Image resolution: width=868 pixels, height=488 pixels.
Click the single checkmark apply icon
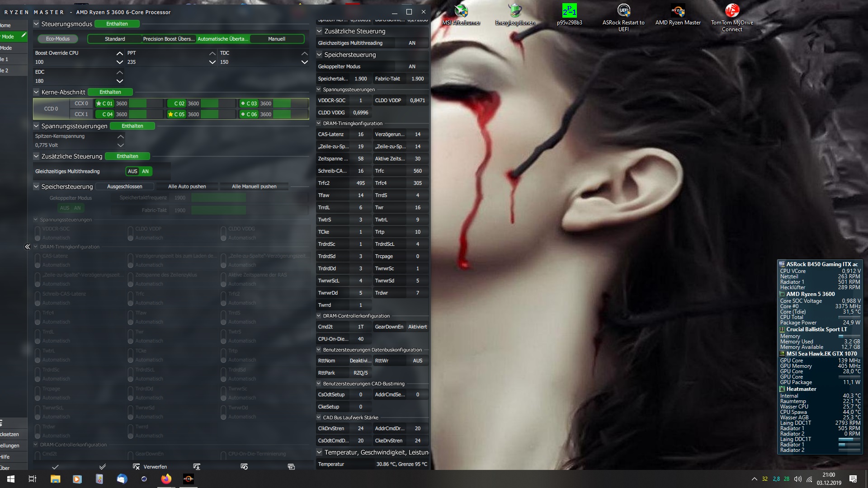tap(55, 467)
